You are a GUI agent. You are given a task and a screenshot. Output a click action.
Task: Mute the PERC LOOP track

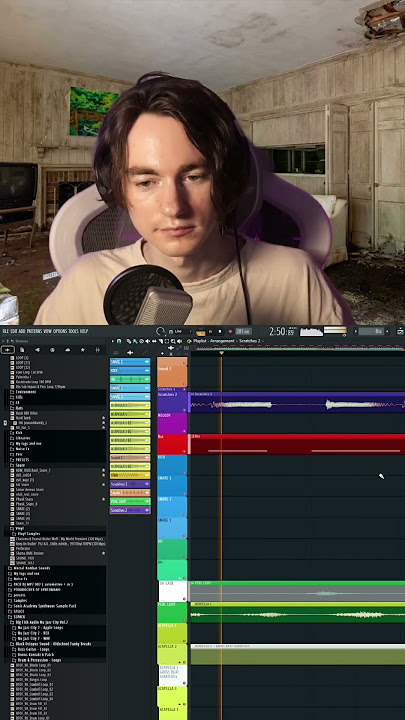coord(185,620)
